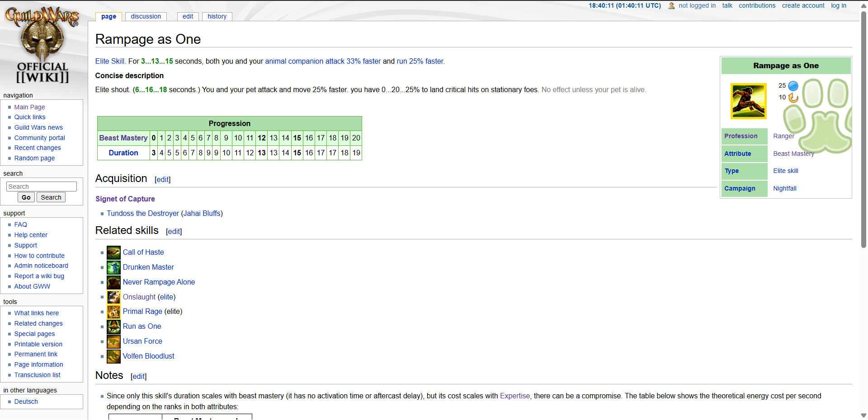Click the not logged in user icon
This screenshot has height=420, width=868.
[x=671, y=6]
